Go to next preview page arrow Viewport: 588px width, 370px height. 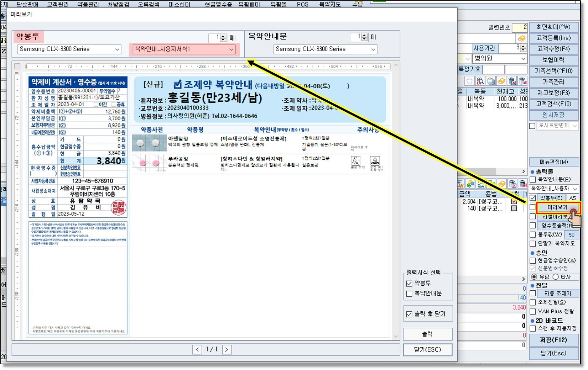point(227,350)
